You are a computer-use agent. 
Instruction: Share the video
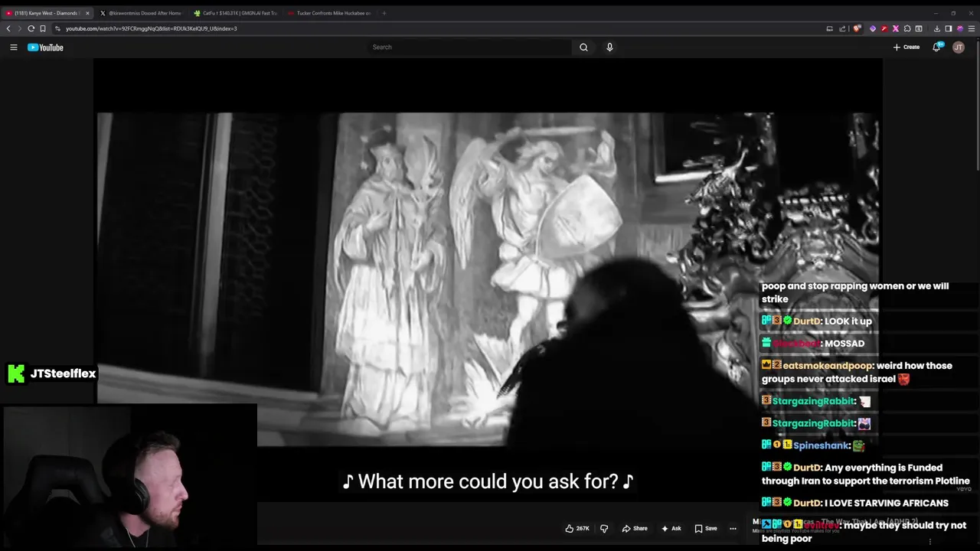(x=635, y=528)
